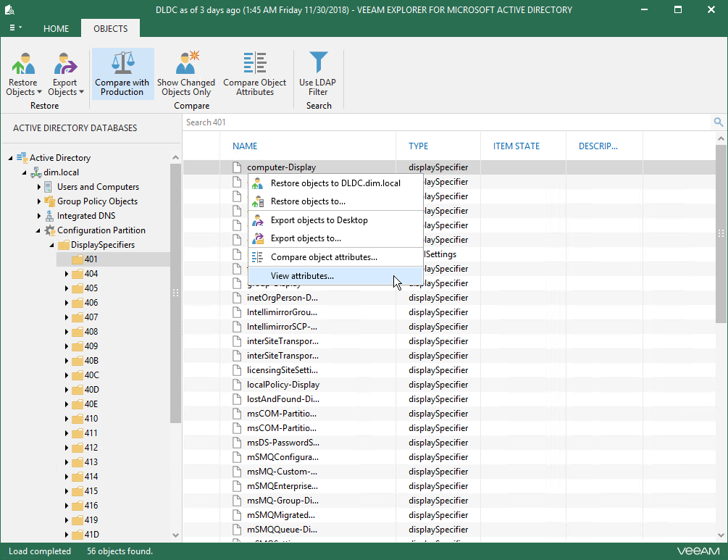The image size is (728, 560).
Task: Click the dim.local domain icon
Action: pos(35,172)
